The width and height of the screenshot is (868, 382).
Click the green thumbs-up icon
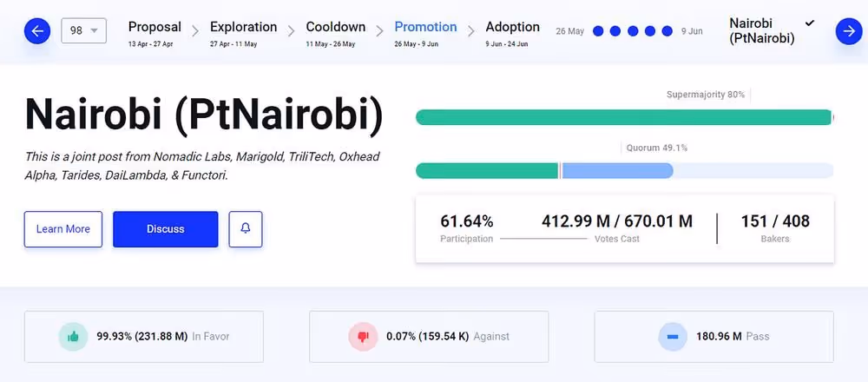click(x=72, y=337)
